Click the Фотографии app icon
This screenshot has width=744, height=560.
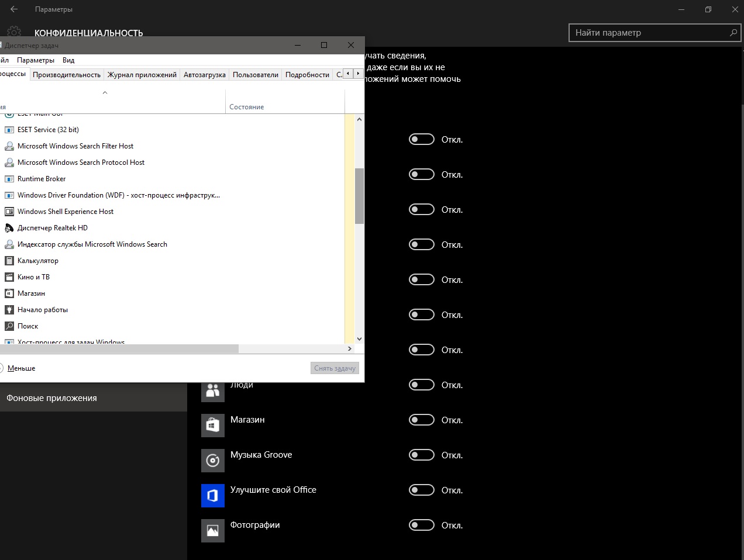pyautogui.click(x=213, y=531)
